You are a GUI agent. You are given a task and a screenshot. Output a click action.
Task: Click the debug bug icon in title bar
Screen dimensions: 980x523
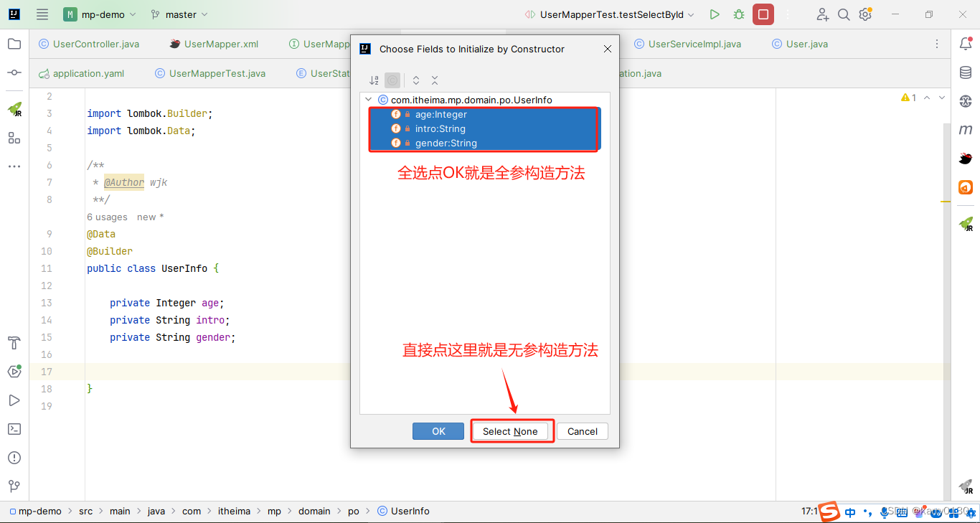pos(738,14)
